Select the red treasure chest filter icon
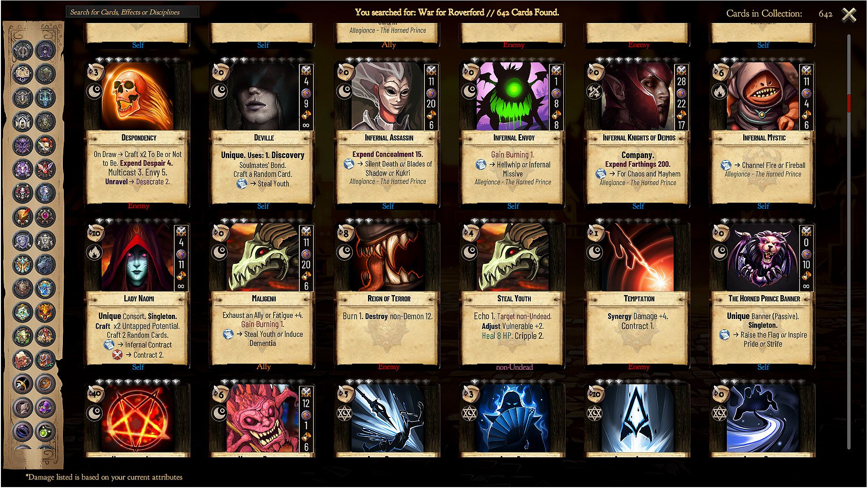The image size is (868, 488). click(45, 360)
